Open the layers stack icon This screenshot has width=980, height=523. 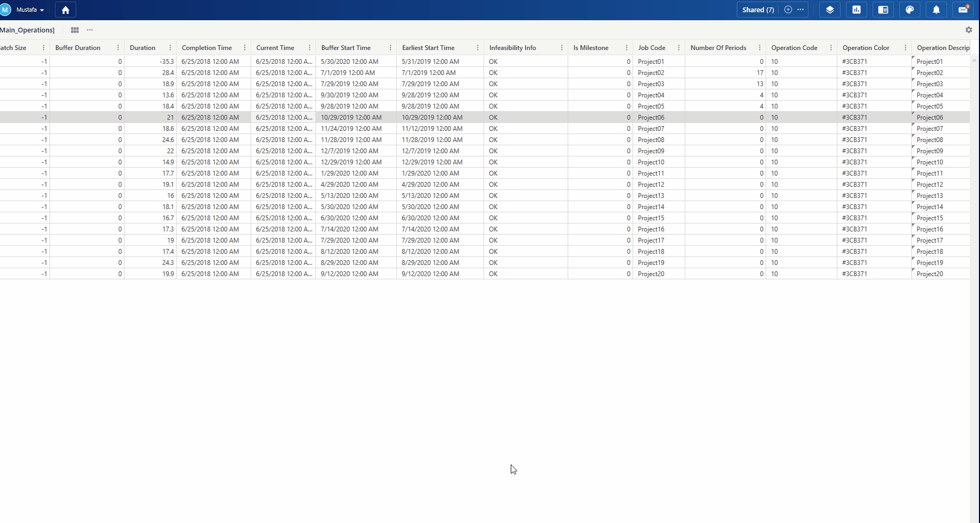coord(829,10)
